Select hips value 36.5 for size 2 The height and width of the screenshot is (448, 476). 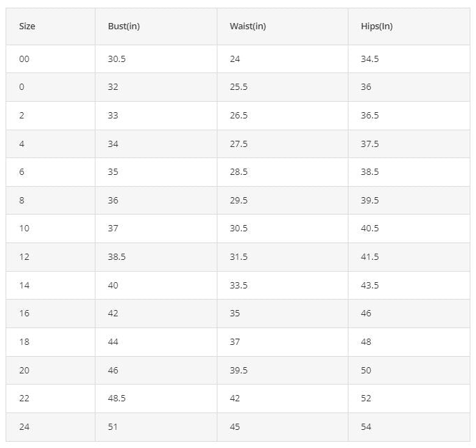370,116
